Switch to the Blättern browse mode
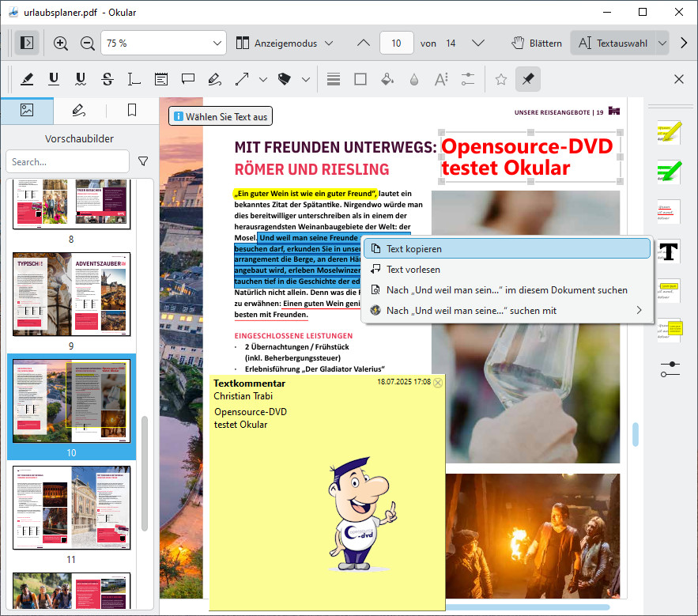 537,43
